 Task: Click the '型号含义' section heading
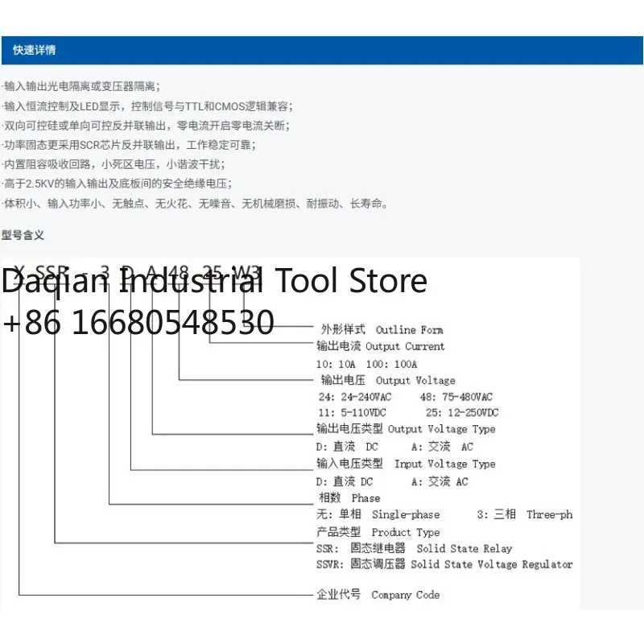23,235
